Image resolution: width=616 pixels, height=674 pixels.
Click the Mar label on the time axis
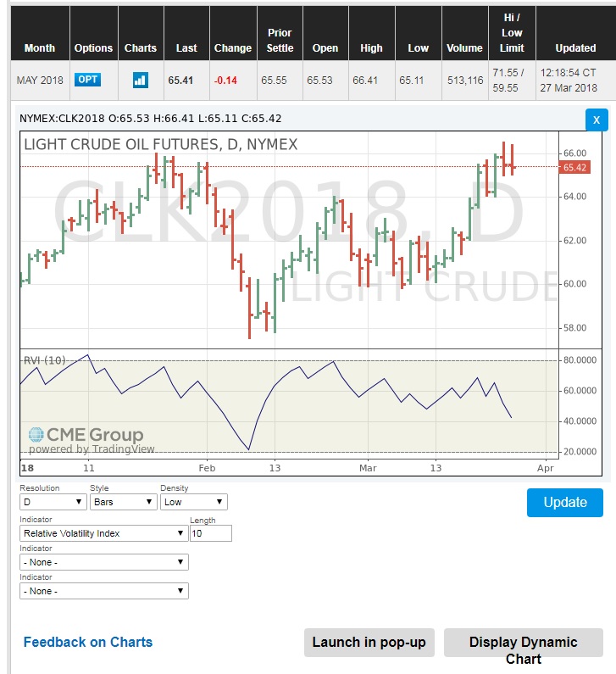368,468
